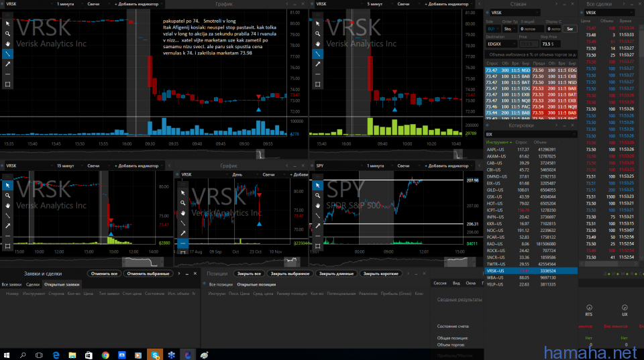Select hand tool in SPY chart

click(317, 206)
